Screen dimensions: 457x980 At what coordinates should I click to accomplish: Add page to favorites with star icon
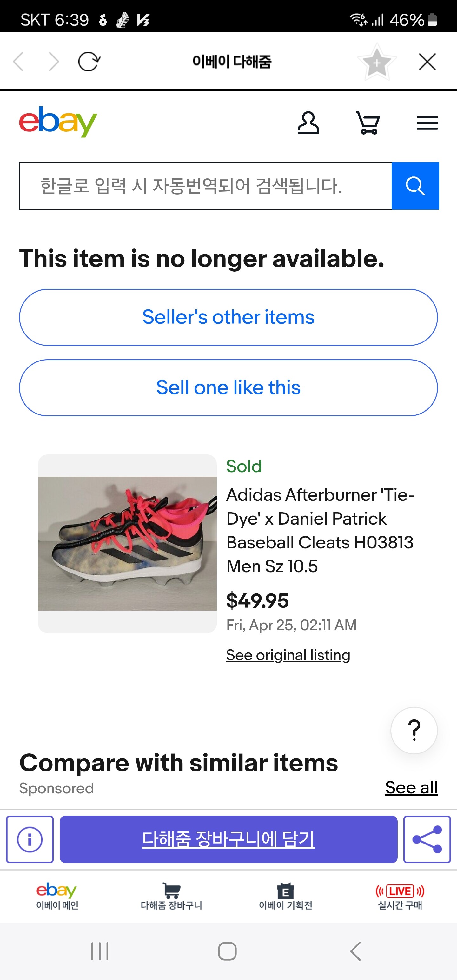point(376,62)
